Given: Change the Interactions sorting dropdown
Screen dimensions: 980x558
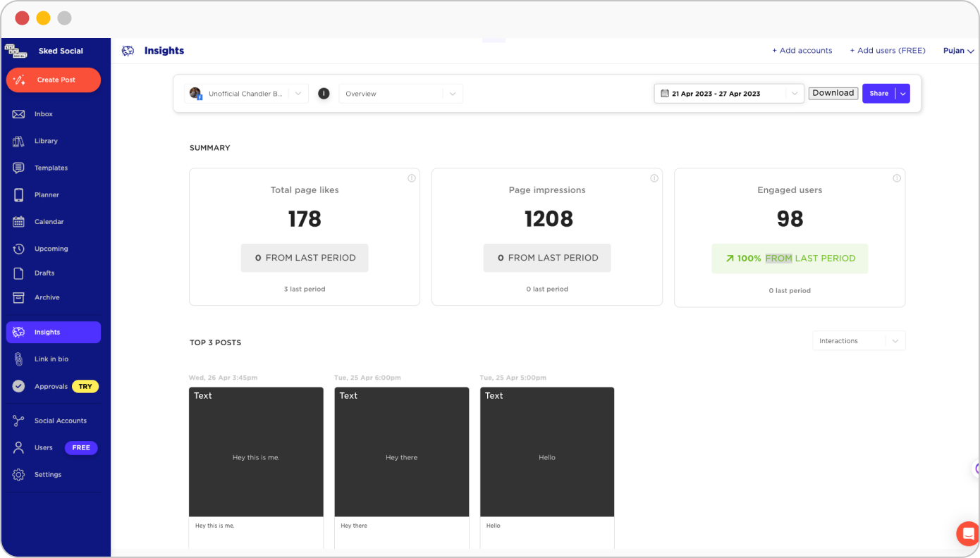Looking at the screenshot, I should (x=859, y=340).
